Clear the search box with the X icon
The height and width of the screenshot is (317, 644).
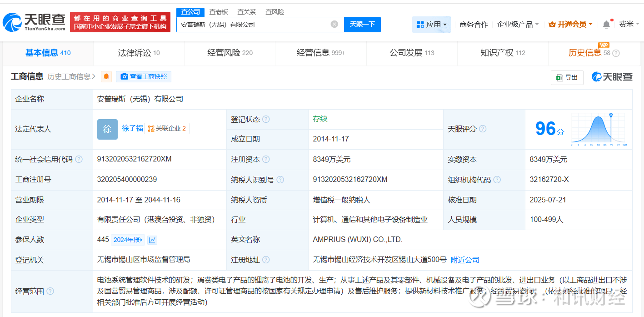[334, 24]
